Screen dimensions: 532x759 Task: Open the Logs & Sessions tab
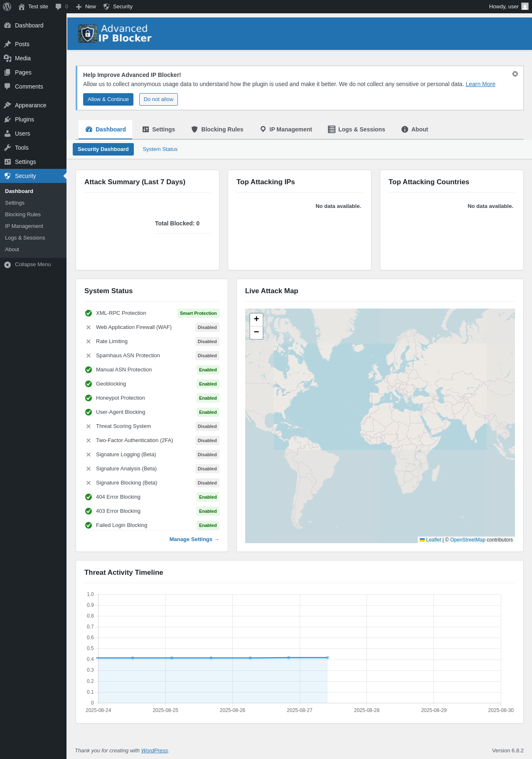[x=357, y=129]
